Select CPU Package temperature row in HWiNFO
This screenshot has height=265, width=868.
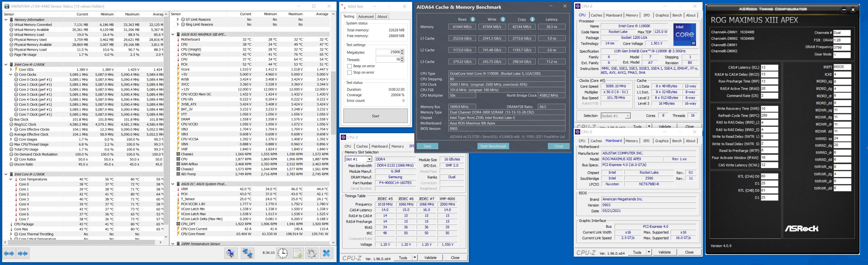coord(83,224)
